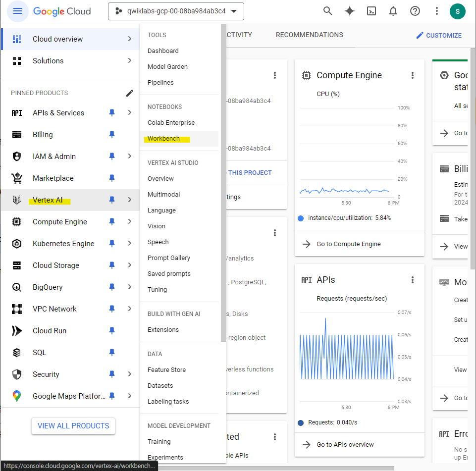The image size is (476, 471).
Task: Open Colab Enterprise menu item
Action: (179, 123)
